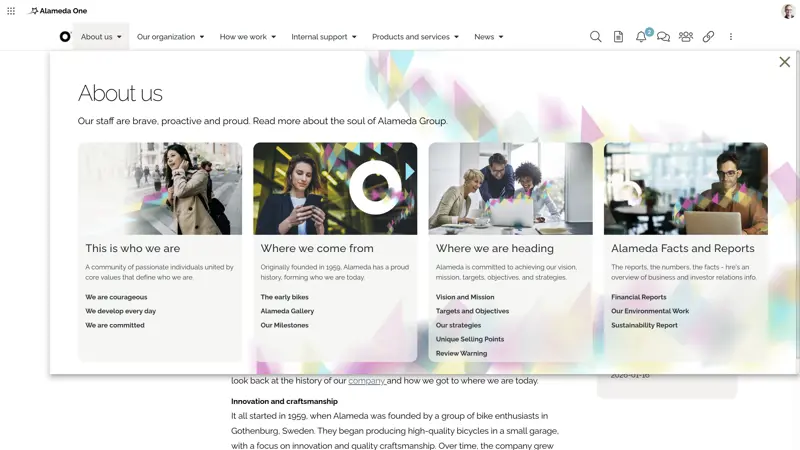Open the app launcher grid icon
The width and height of the screenshot is (800, 450).
(11, 11)
